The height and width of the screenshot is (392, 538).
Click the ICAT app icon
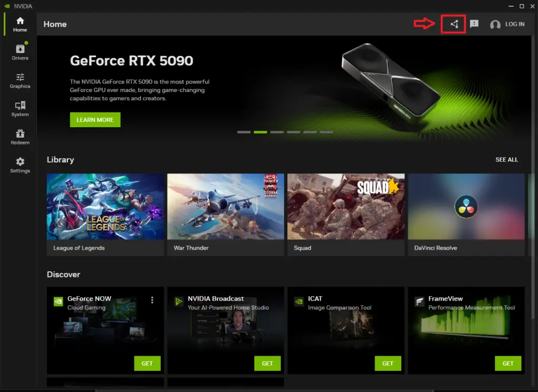(x=299, y=302)
